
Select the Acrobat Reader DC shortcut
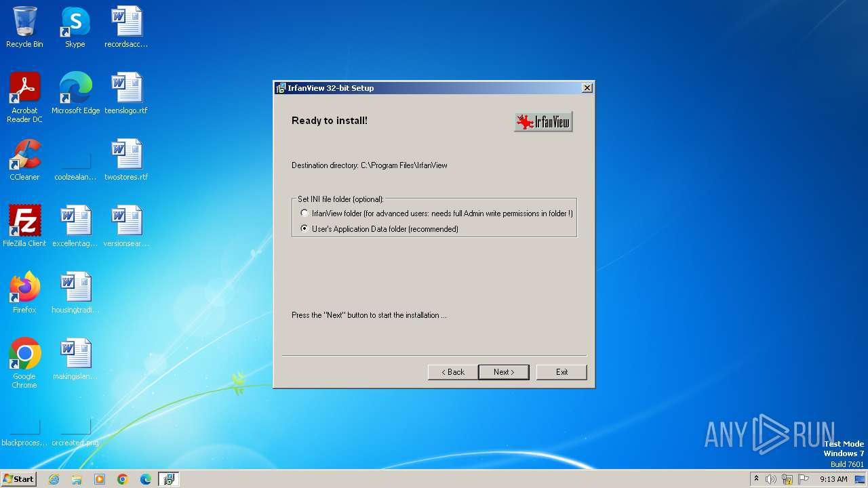coord(24,98)
